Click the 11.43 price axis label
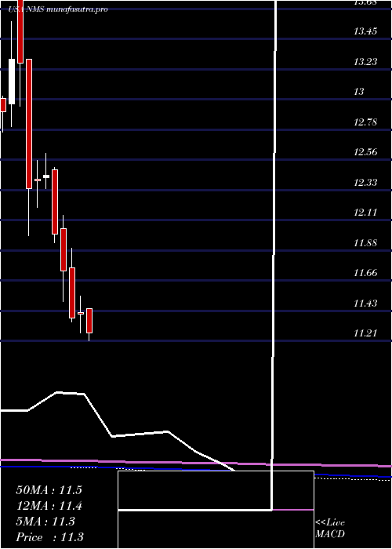Screen dimensions: 392x549 [365, 303]
